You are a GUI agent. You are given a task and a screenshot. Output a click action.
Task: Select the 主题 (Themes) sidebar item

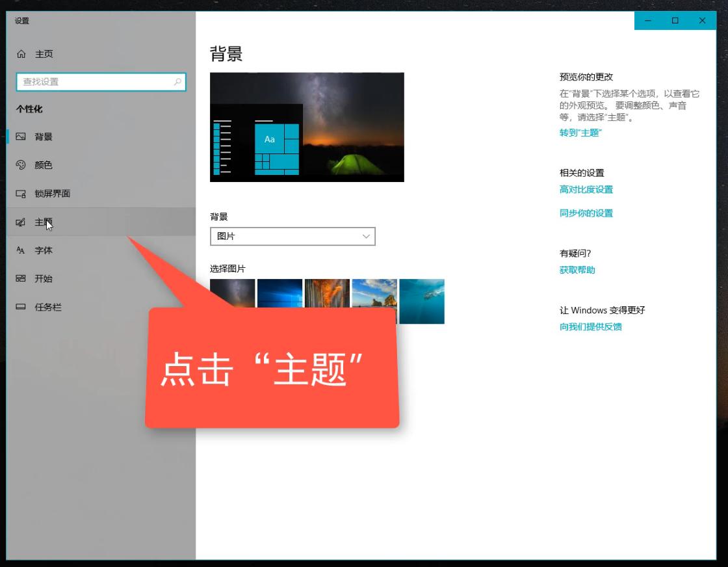coord(42,221)
